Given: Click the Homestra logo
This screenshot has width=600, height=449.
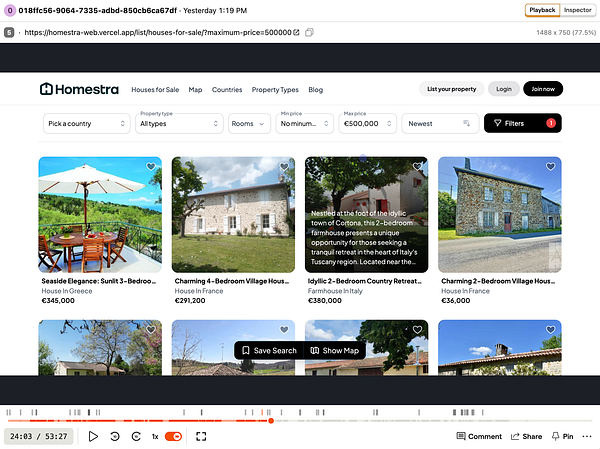Looking at the screenshot, I should pyautogui.click(x=79, y=89).
